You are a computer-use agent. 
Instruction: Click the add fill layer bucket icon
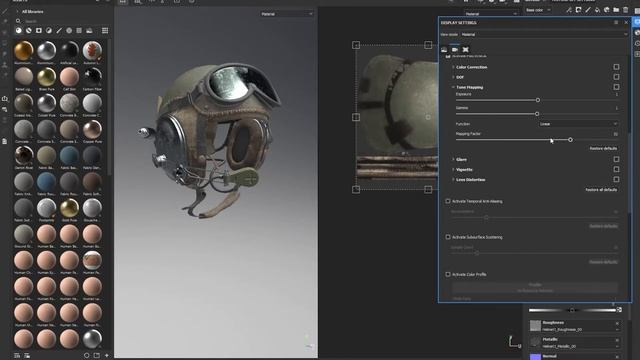[x=597, y=10]
